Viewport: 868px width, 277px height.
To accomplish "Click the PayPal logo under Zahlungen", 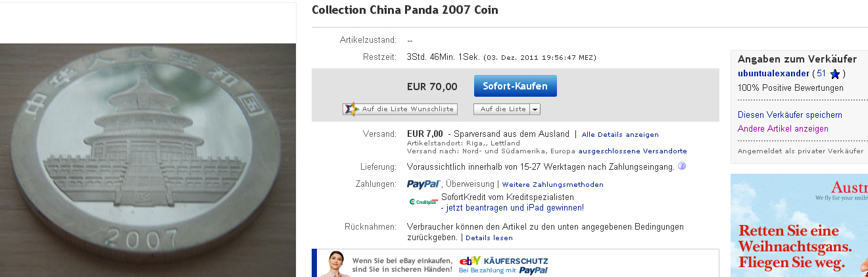I will [x=423, y=184].
